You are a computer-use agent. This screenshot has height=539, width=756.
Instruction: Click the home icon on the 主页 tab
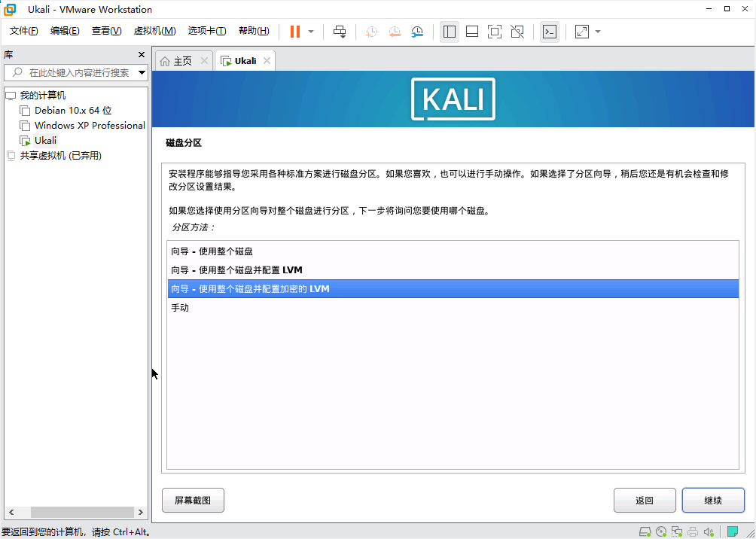click(x=165, y=61)
